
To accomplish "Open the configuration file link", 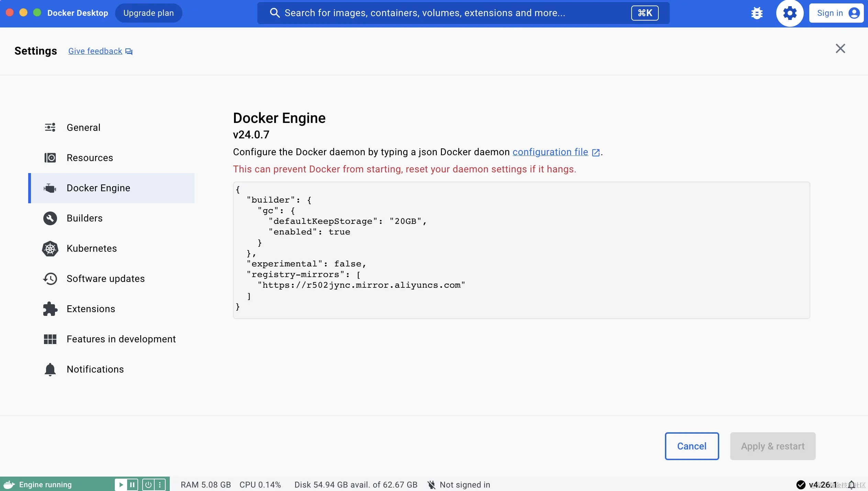I will click(x=550, y=152).
